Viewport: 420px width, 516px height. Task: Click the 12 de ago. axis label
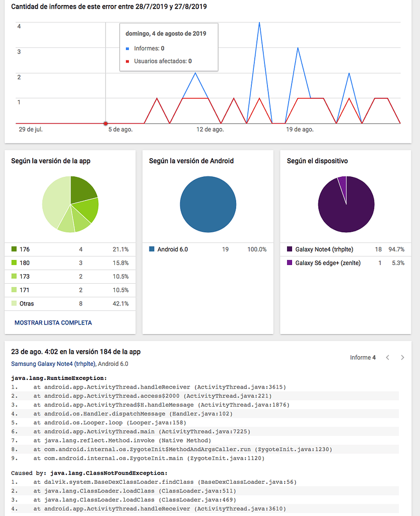[210, 130]
